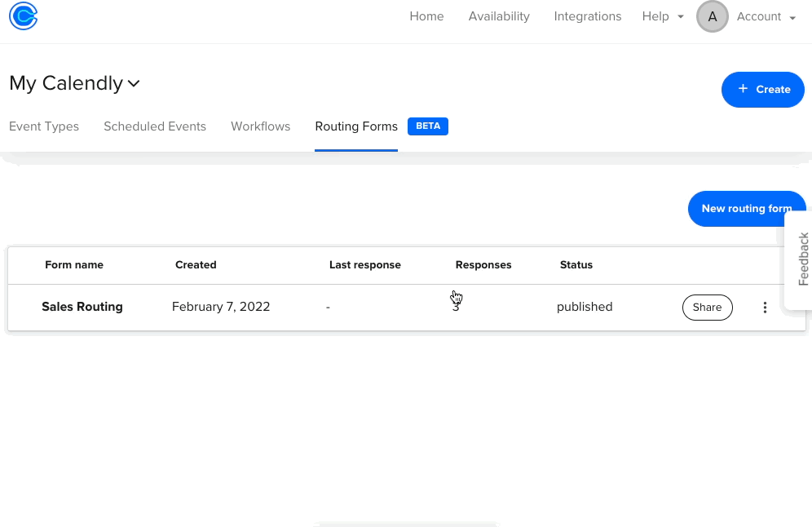The height and width of the screenshot is (527, 812).
Task: Click the Created column header
Action: click(x=196, y=265)
